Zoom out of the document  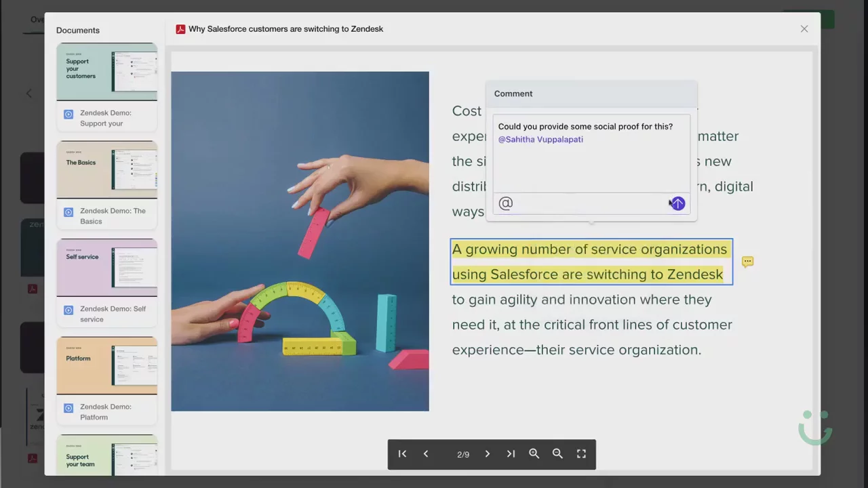coord(557,454)
